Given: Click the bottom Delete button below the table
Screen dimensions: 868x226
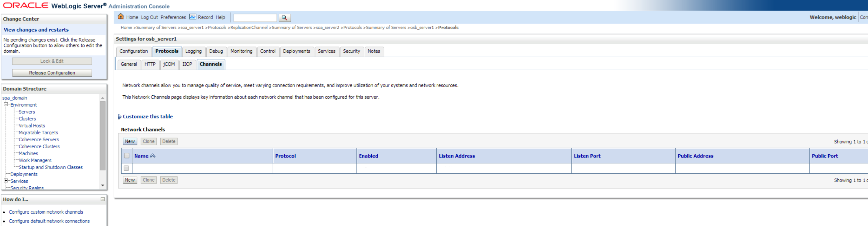Looking at the screenshot, I should click(x=169, y=180).
